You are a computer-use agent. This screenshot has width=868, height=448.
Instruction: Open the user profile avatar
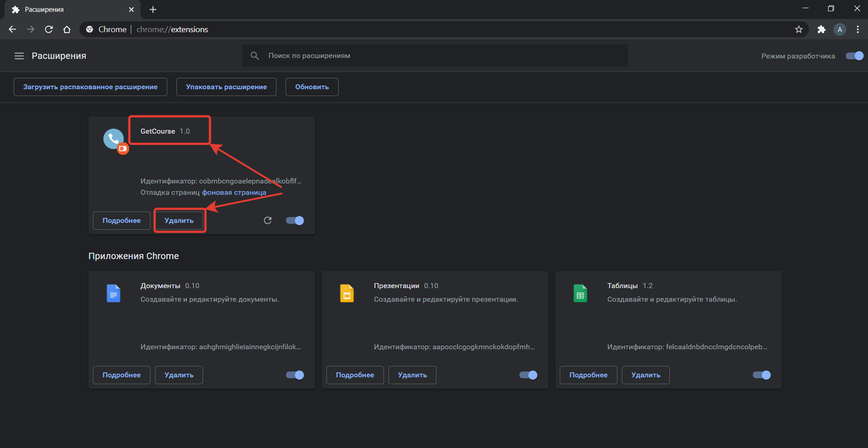pyautogui.click(x=840, y=30)
